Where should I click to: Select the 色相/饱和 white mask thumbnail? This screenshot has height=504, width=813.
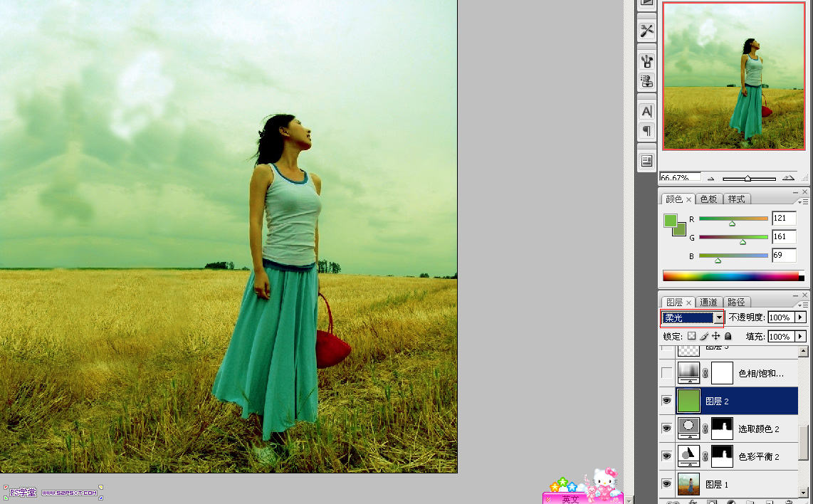click(x=722, y=373)
